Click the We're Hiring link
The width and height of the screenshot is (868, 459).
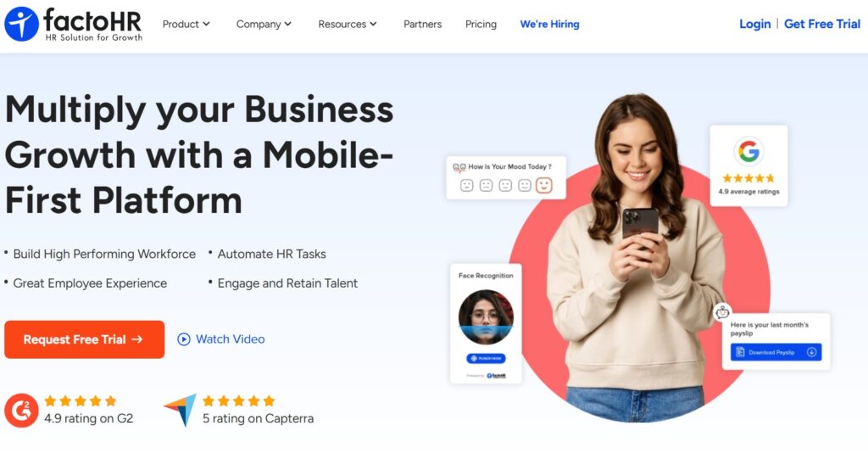pos(549,25)
